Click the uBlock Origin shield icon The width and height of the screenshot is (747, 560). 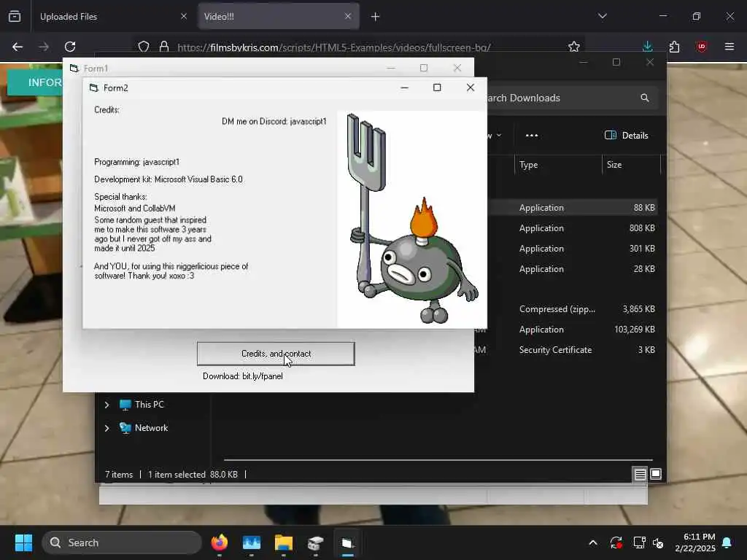click(701, 47)
